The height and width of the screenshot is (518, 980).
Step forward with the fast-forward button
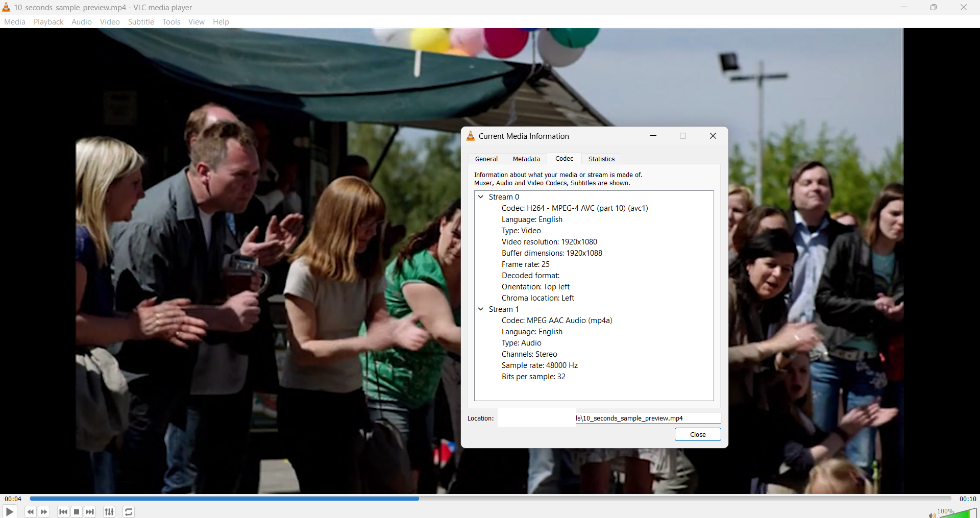tap(44, 512)
